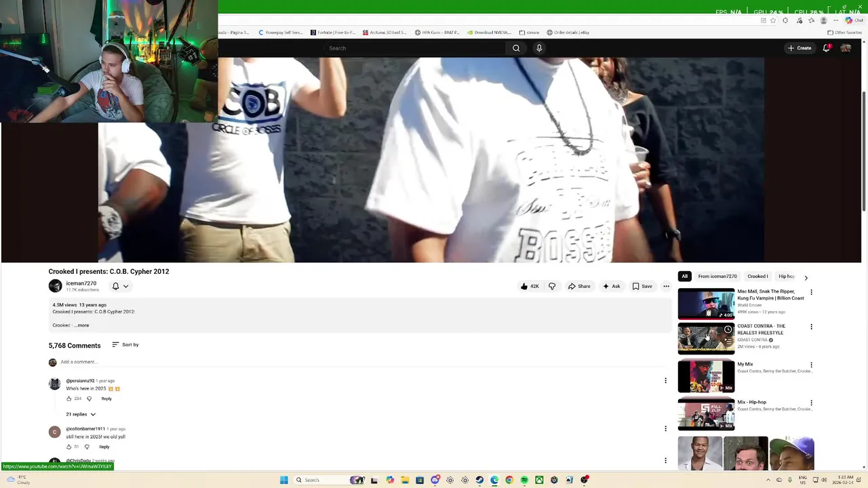Open Download NVIDIA bookmark
The image size is (868, 488).
coord(490,33)
